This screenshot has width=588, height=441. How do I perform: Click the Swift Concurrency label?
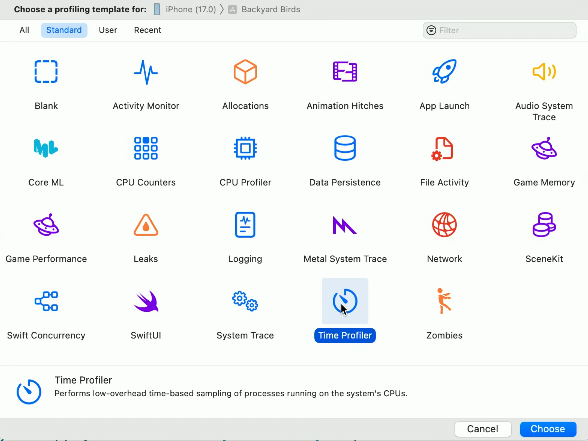[x=46, y=335]
